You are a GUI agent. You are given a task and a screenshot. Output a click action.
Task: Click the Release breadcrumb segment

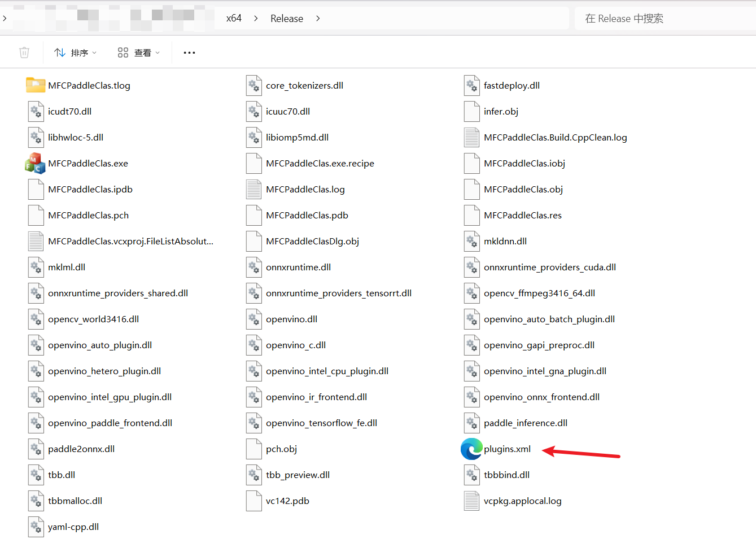[287, 18]
